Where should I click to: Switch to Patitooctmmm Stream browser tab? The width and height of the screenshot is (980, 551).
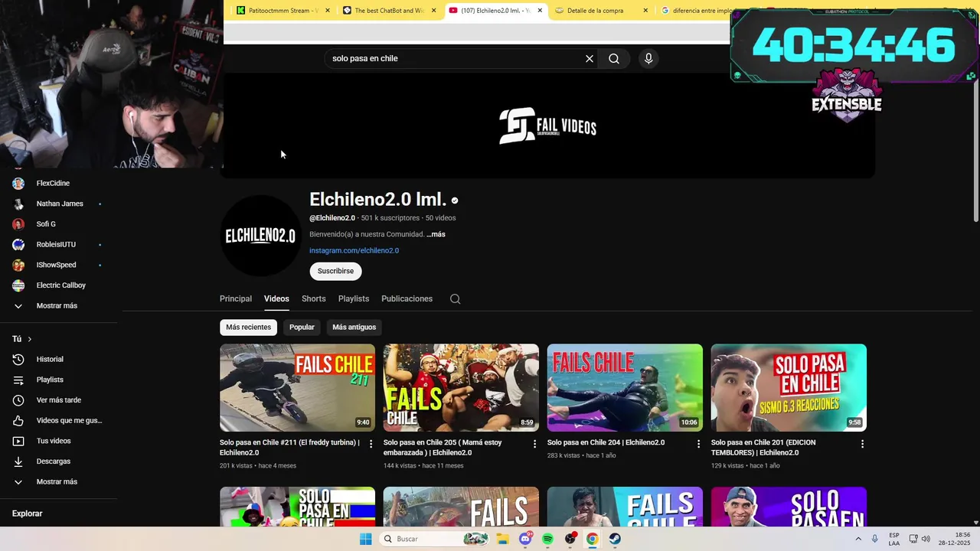283,11
